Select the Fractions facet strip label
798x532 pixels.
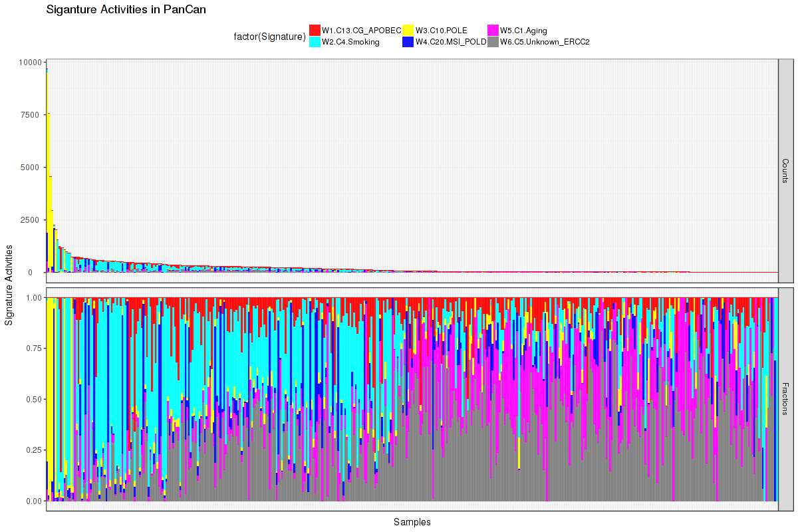(785, 399)
